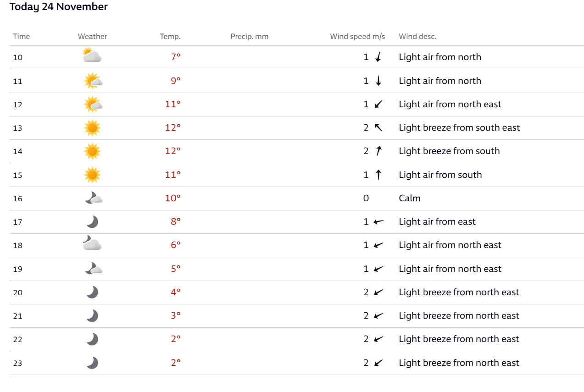Click 'Light breeze from south east' text
This screenshot has width=584, height=392.
pyautogui.click(x=459, y=127)
